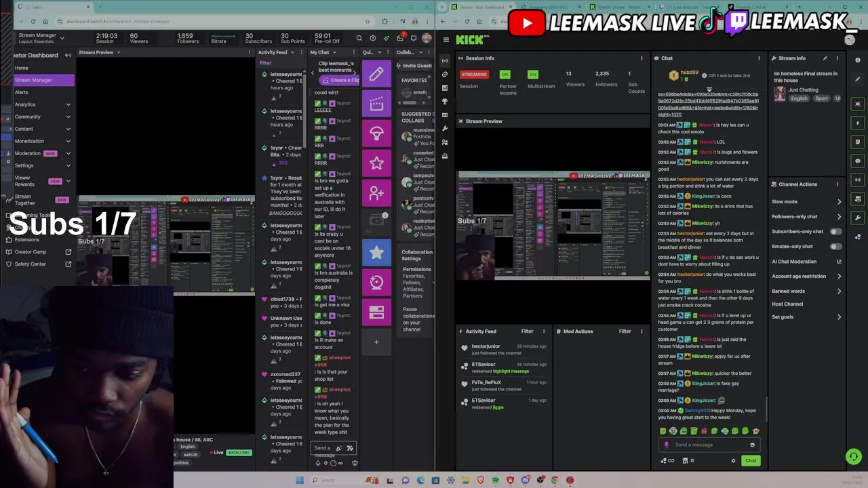Viewport: 868px width, 488px height.
Task: Add a new quick action with plus button
Action: [x=376, y=342]
